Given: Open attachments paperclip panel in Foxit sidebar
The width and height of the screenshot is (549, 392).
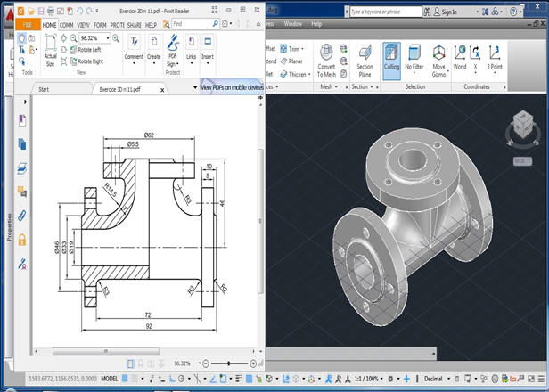Looking at the screenshot, I should click(22, 216).
